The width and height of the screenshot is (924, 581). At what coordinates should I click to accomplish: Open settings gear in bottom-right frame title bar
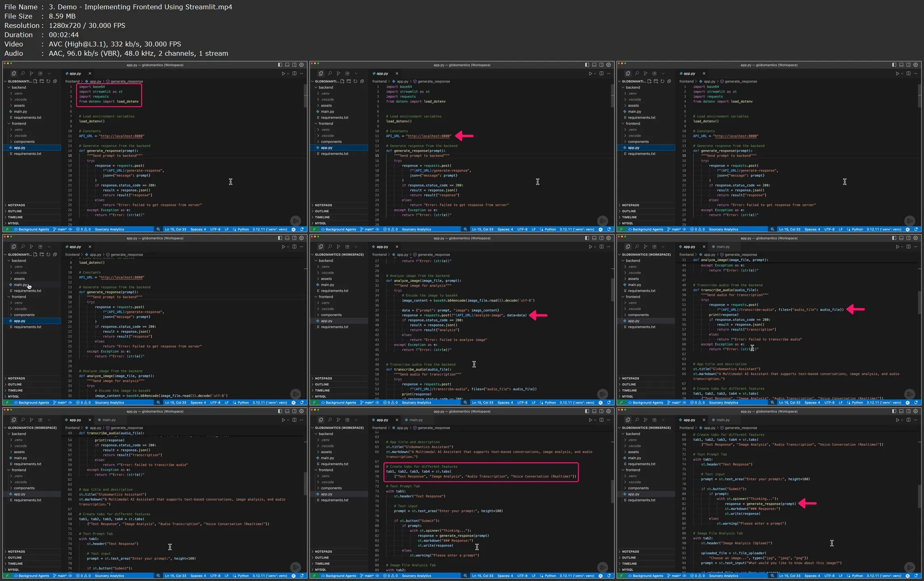pyautogui.click(x=916, y=411)
